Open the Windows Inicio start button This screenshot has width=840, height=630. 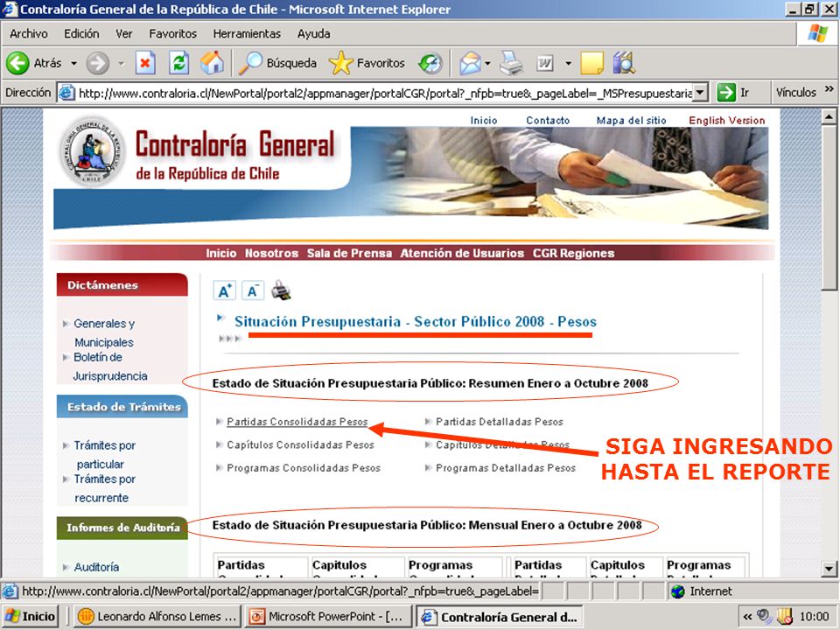coord(30,616)
